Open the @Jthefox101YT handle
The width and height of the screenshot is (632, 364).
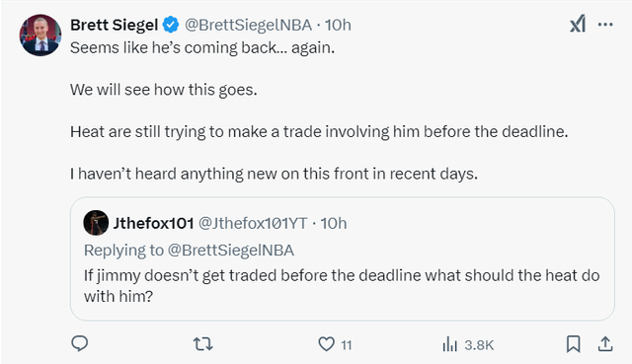tap(253, 223)
